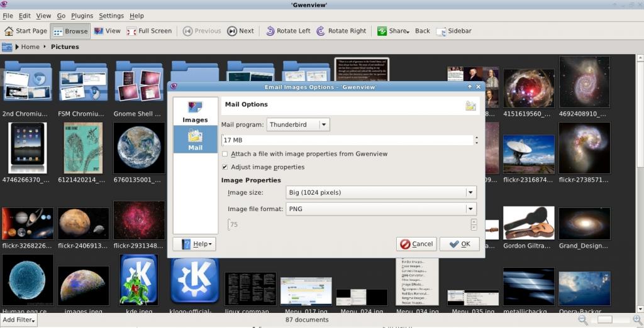Click the folder icon in location bar

pyautogui.click(x=7, y=46)
